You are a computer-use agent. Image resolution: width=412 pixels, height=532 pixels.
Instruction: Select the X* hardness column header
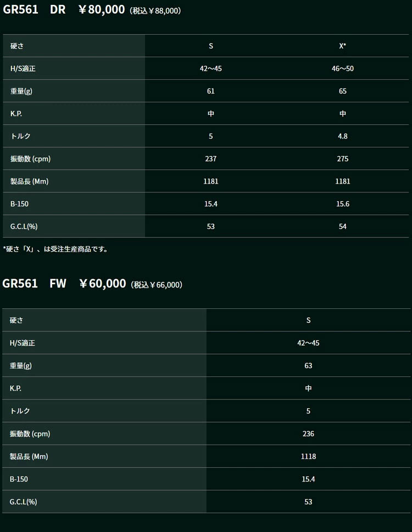342,46
